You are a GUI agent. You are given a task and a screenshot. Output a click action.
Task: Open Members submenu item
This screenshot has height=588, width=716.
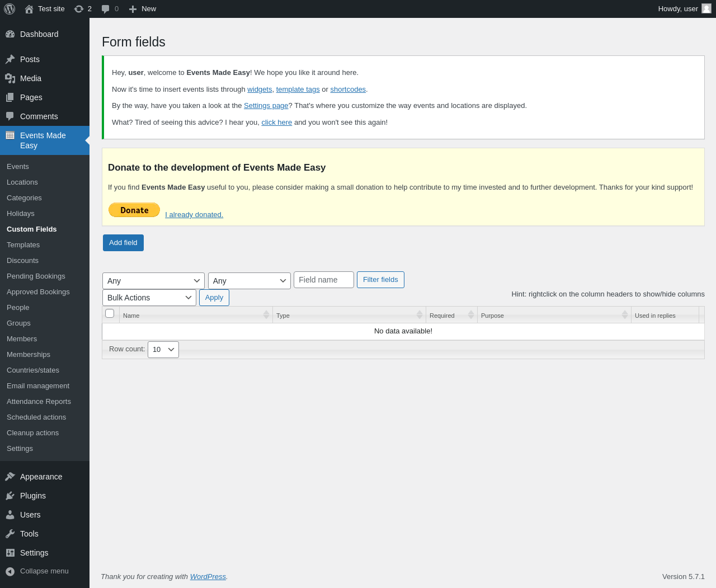click(22, 339)
